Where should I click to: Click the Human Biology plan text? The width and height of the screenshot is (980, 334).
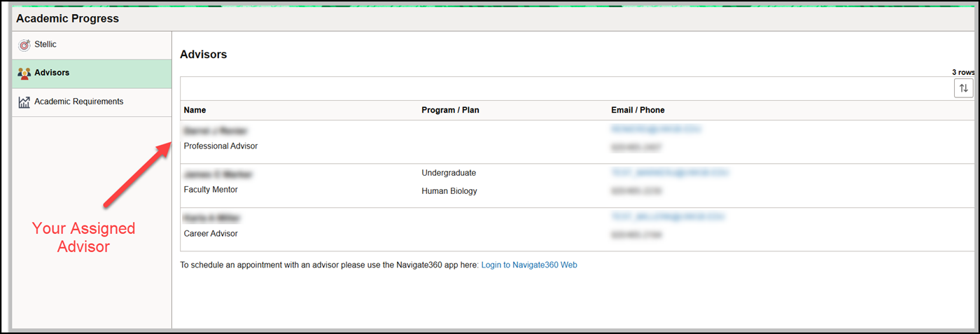click(x=449, y=191)
